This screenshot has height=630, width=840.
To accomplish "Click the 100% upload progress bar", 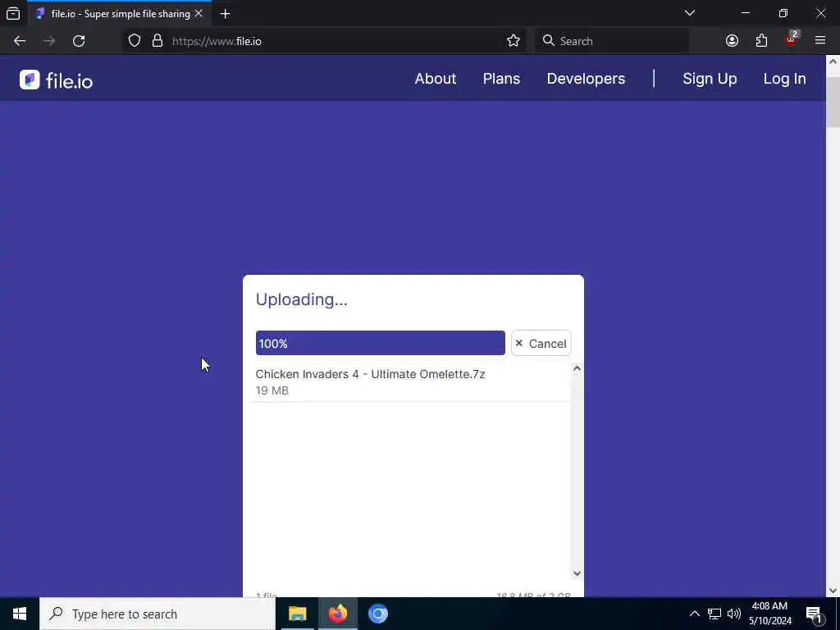I will [x=381, y=344].
